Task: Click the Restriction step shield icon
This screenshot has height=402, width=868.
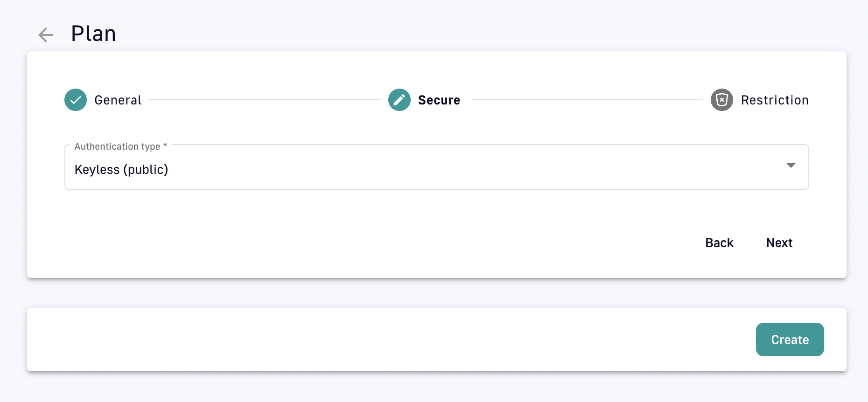Action: (721, 100)
